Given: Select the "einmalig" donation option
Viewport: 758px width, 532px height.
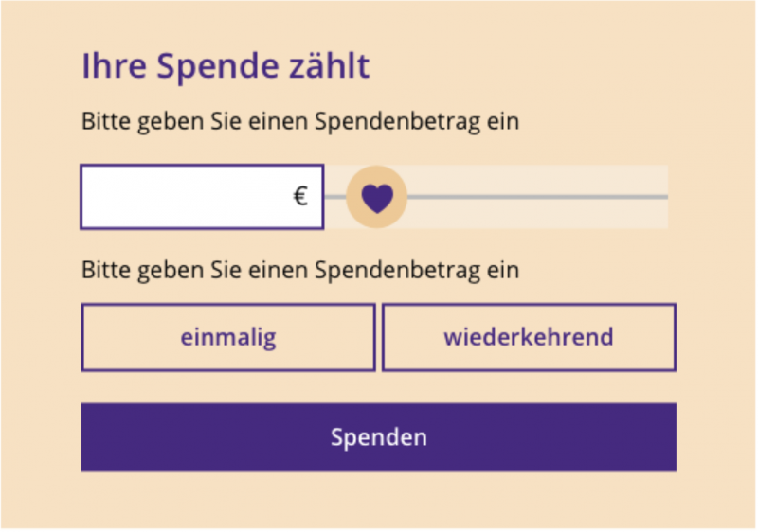Looking at the screenshot, I should coord(228,337).
